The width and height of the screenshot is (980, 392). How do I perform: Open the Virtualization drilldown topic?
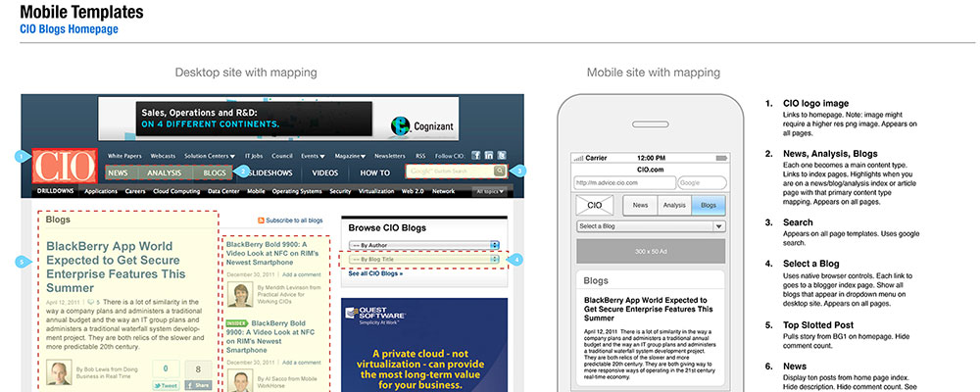point(375,191)
